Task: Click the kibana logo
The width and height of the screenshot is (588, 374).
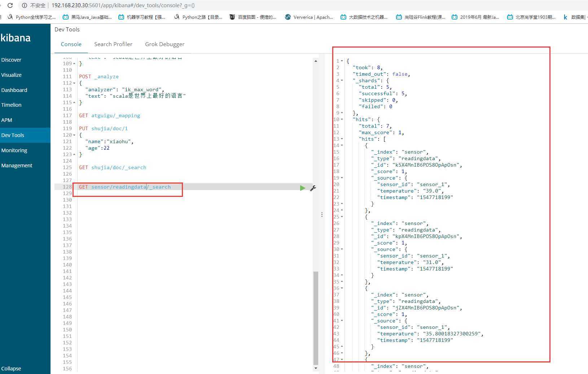Action: coord(16,38)
